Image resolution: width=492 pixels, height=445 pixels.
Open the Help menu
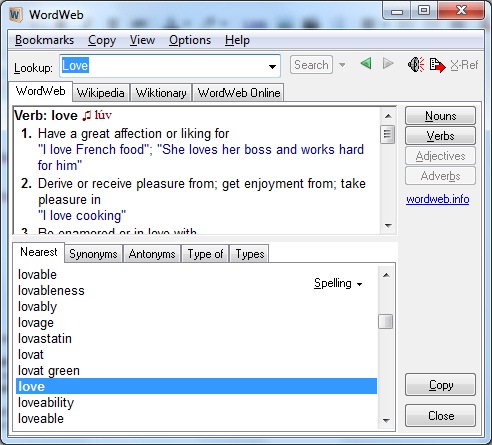click(x=237, y=40)
